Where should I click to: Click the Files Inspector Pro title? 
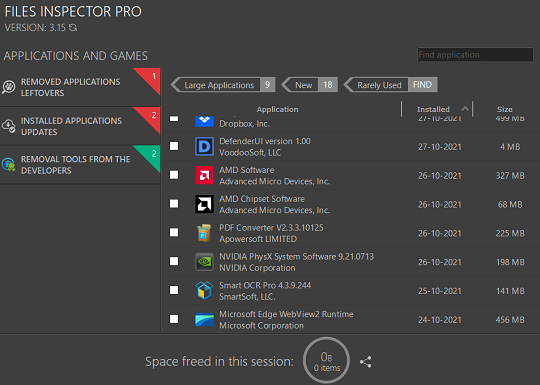point(73,12)
